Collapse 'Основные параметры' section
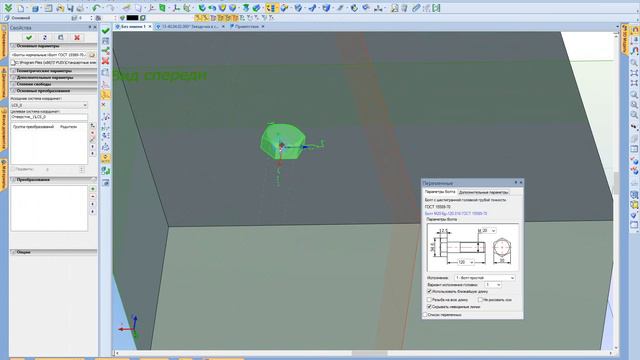The image size is (640, 360). click(x=54, y=46)
